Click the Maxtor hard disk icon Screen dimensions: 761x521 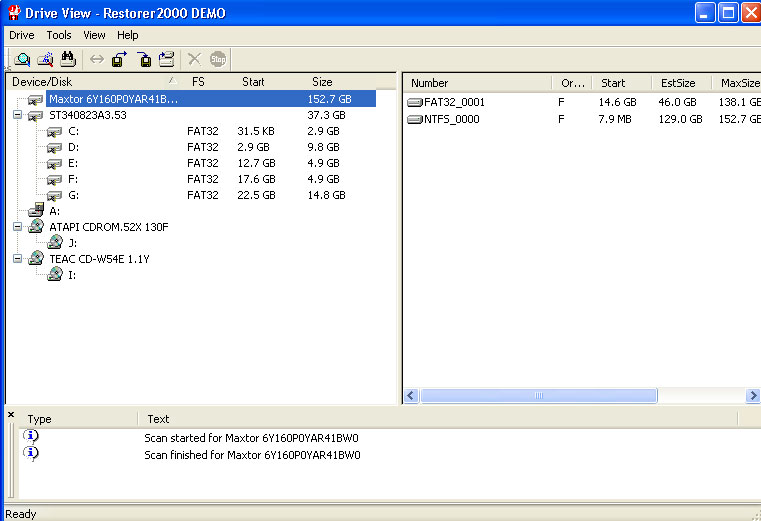35,100
